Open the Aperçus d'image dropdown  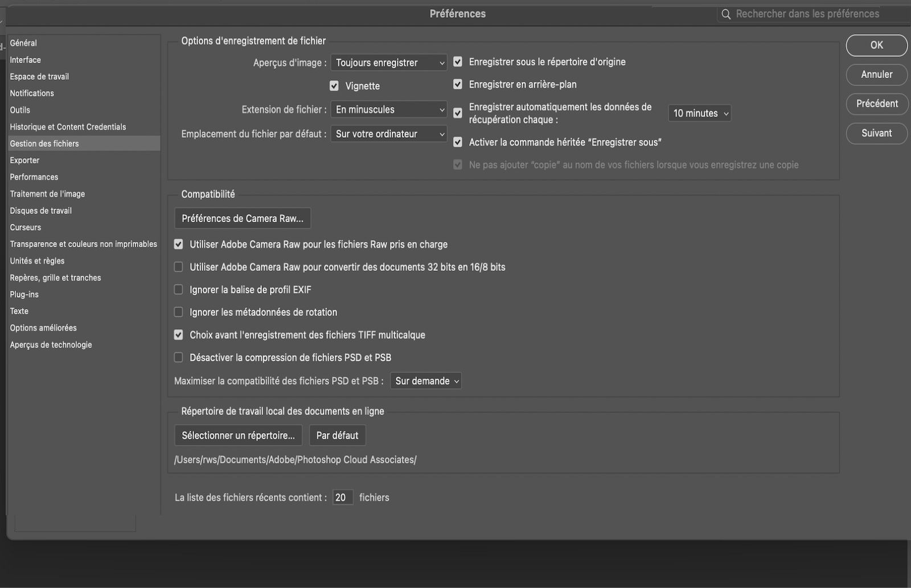[x=389, y=63]
